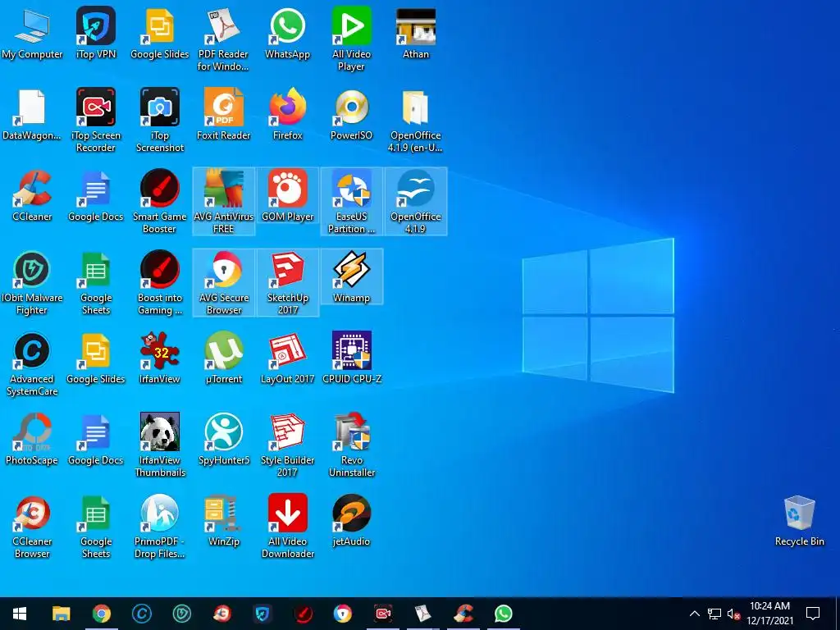Select the Foxit Reader icon
The width and height of the screenshot is (840, 630).
[223, 115]
